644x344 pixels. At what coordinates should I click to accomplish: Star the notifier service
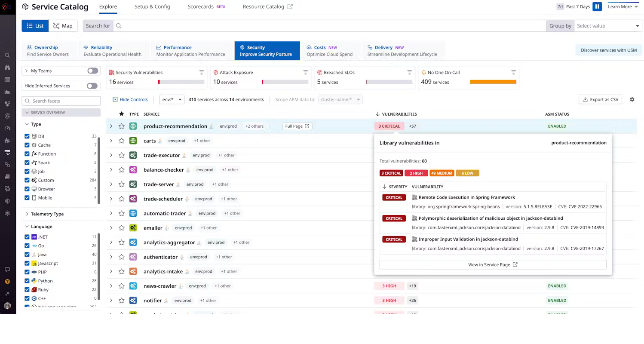tap(122, 301)
